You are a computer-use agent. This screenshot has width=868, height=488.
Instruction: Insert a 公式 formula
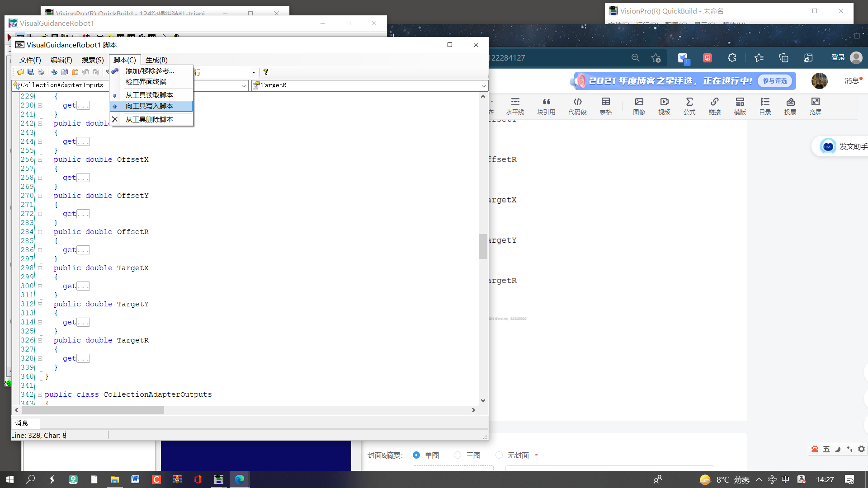click(689, 106)
